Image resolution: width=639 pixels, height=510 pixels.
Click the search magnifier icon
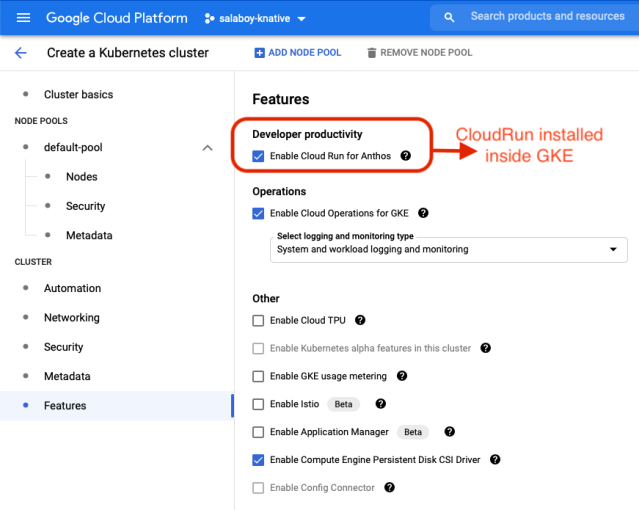(x=449, y=17)
